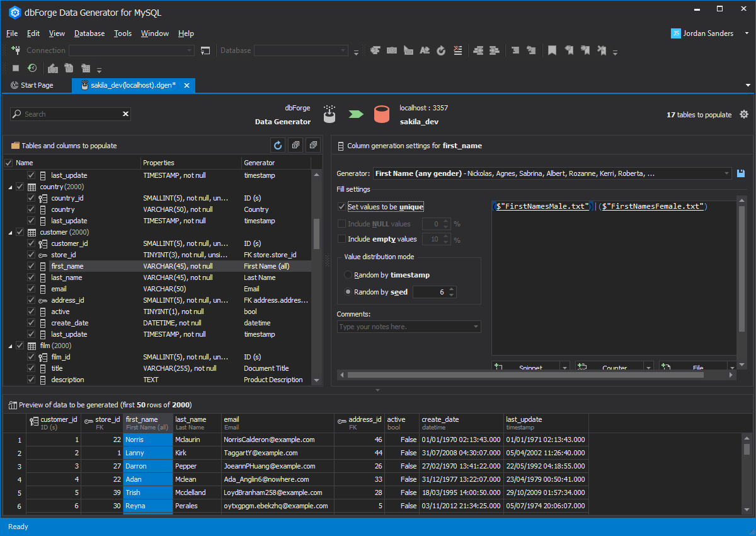Click the change-case "A" toolbar icon
This screenshot has width=756, height=536.
tap(425, 50)
